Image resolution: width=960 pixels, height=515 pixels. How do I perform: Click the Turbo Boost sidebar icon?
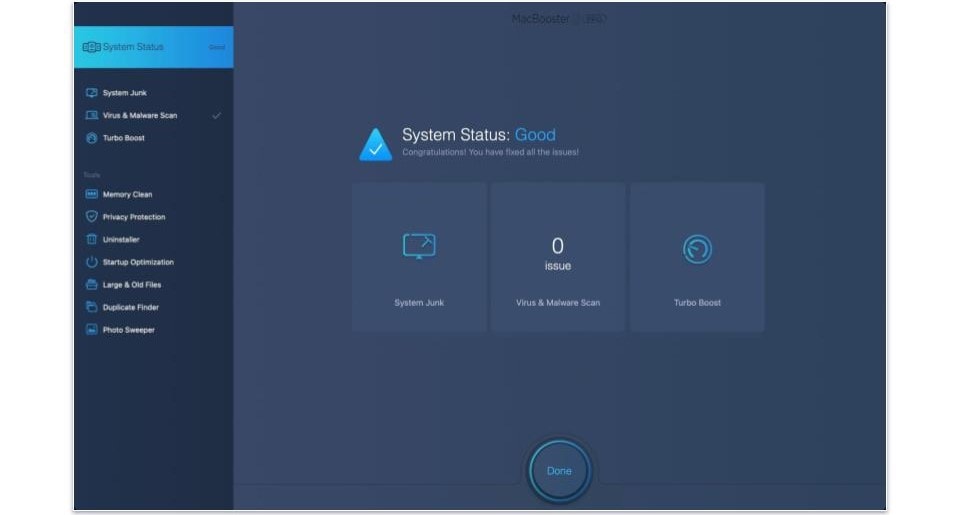point(91,138)
